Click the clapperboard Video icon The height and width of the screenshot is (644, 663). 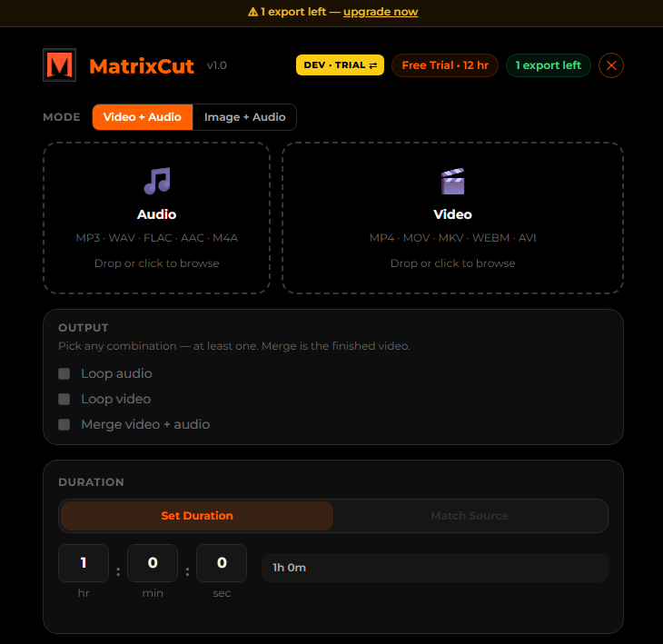point(453,181)
